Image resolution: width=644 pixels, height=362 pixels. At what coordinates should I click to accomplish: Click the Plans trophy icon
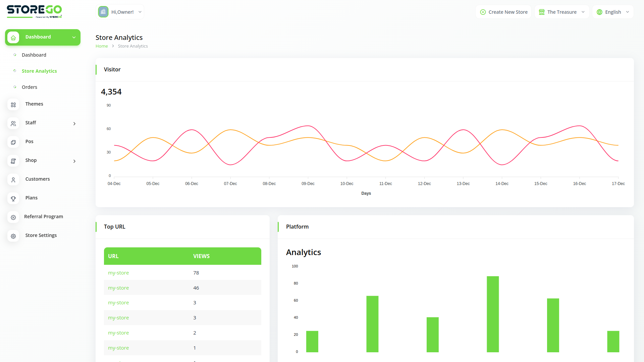pyautogui.click(x=13, y=198)
